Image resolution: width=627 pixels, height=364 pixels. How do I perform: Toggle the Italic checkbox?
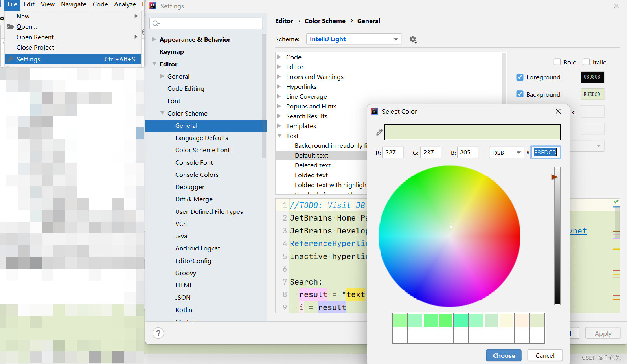click(x=586, y=62)
